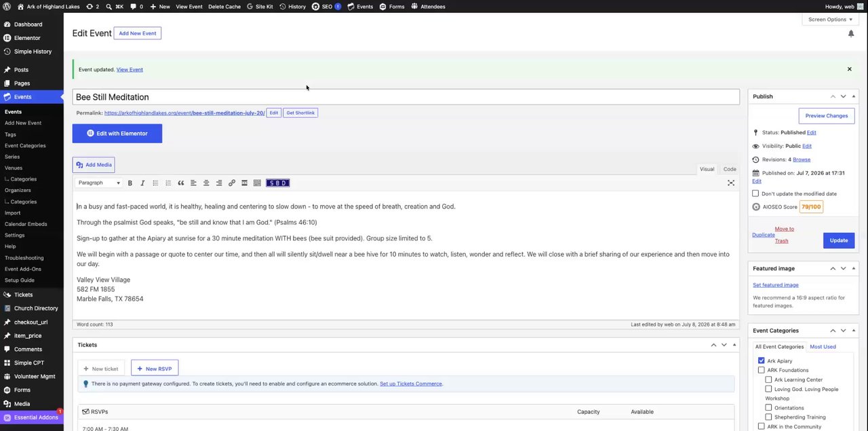Viewport: 868px width, 431px height.
Task: Check the Shepherding Training category
Action: [x=768, y=417]
